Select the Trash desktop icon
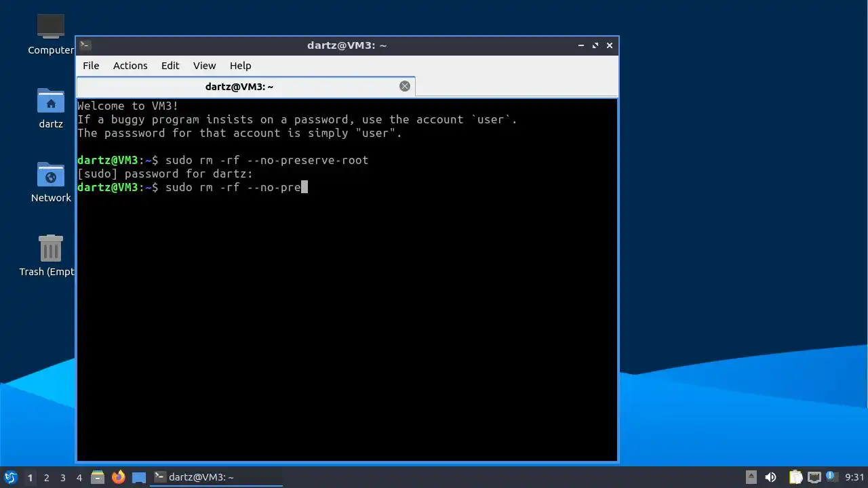This screenshot has width=868, height=488. click(47, 256)
